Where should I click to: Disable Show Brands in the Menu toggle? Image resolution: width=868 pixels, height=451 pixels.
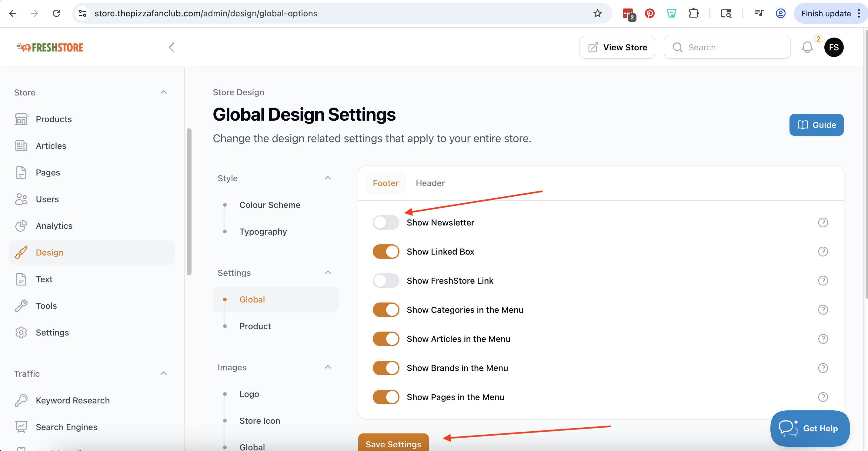click(386, 368)
